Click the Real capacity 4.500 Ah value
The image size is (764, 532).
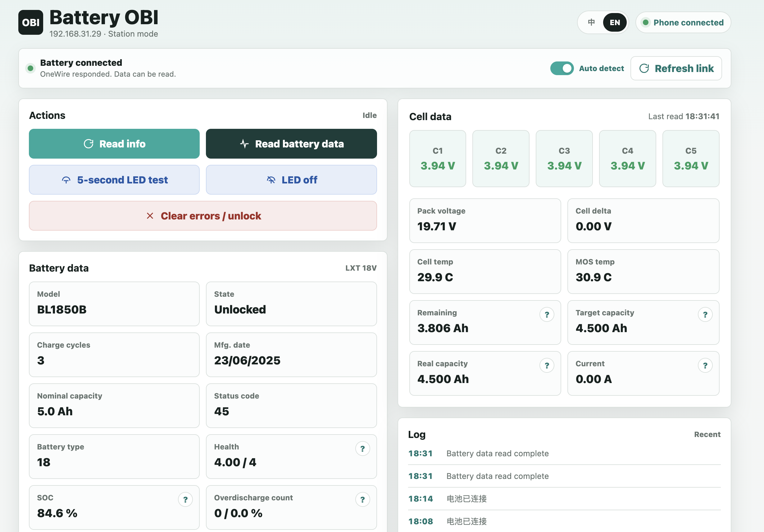443,379
